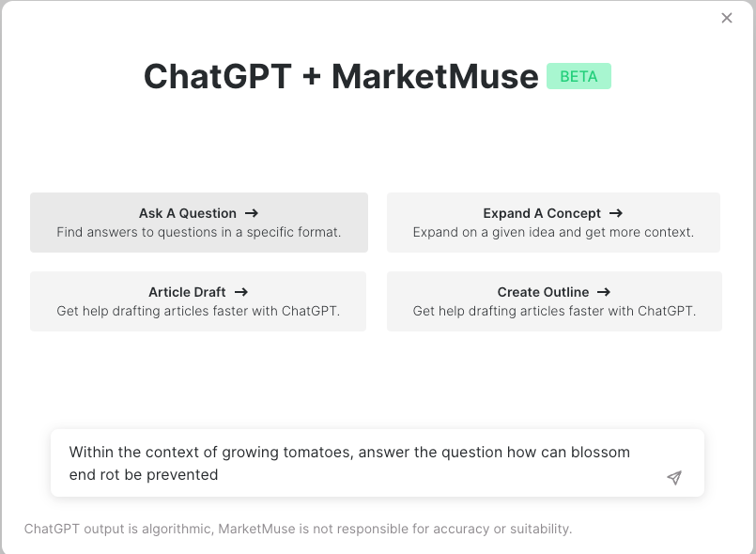Image resolution: width=756 pixels, height=554 pixels.
Task: Click the arrow icon beside Ask A Question
Action: click(x=254, y=213)
